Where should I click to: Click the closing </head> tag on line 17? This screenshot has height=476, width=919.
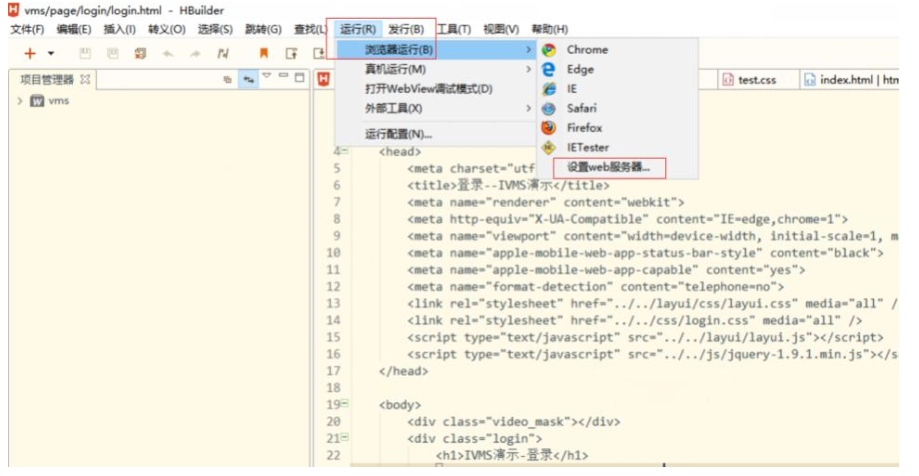tap(403, 371)
